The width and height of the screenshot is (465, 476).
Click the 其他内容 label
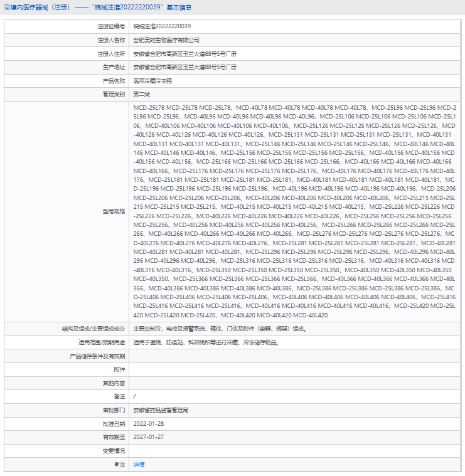[x=114, y=383]
